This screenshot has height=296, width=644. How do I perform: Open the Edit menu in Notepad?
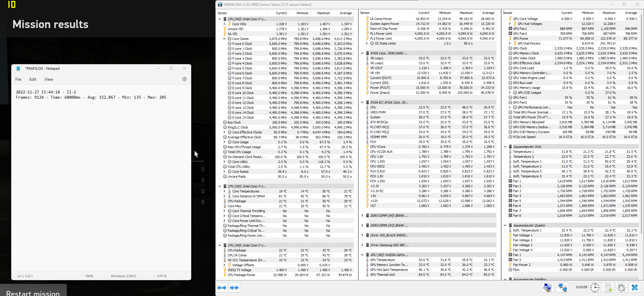click(33, 79)
